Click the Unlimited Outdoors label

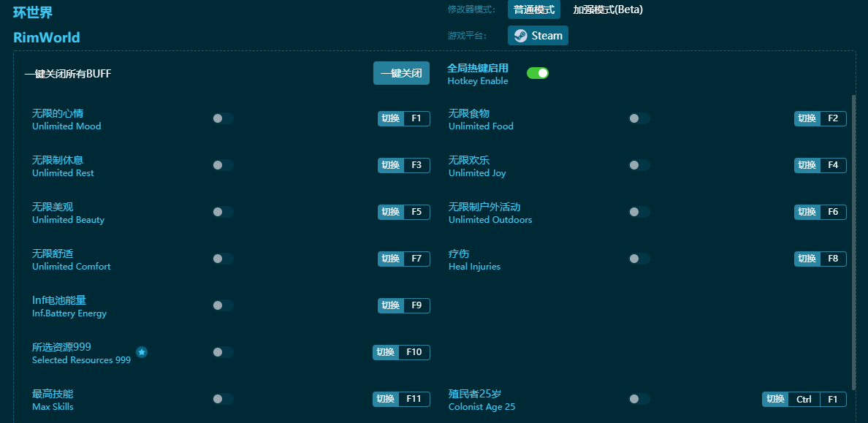[490, 220]
